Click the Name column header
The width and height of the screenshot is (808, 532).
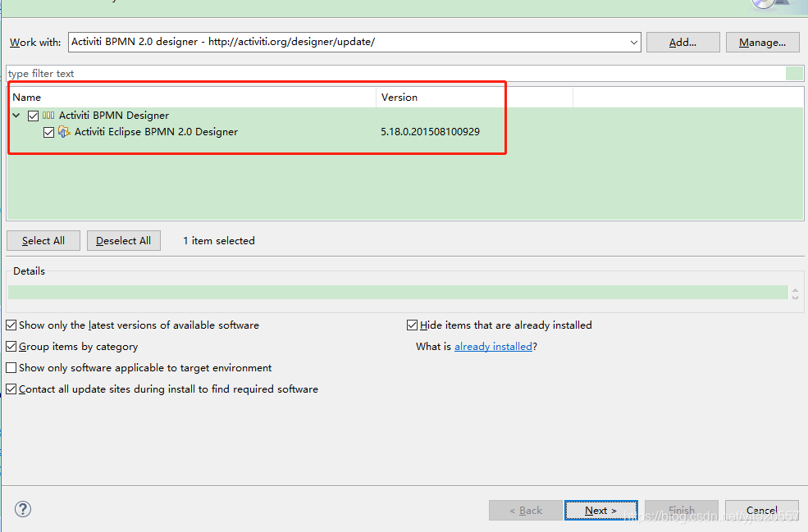tap(191, 97)
